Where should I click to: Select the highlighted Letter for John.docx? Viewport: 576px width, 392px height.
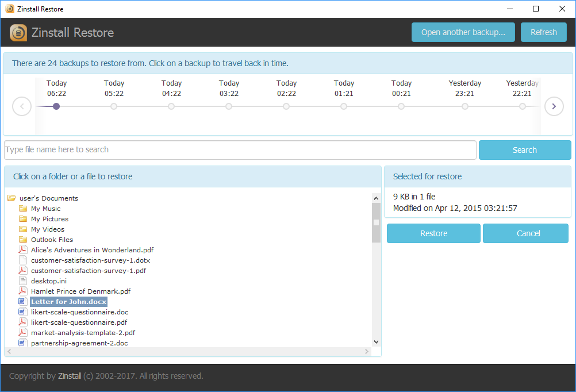tap(68, 302)
